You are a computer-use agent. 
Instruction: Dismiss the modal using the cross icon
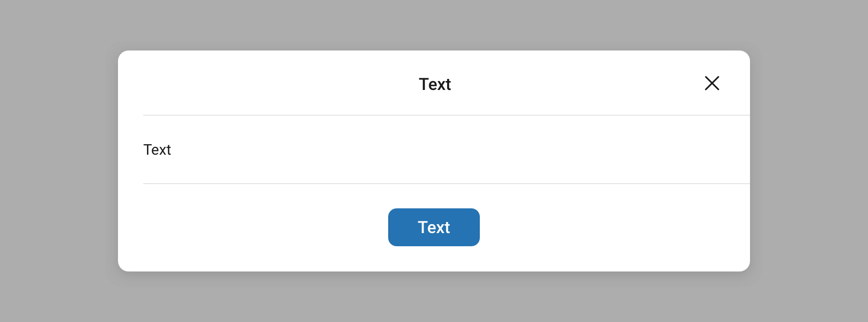tap(712, 83)
